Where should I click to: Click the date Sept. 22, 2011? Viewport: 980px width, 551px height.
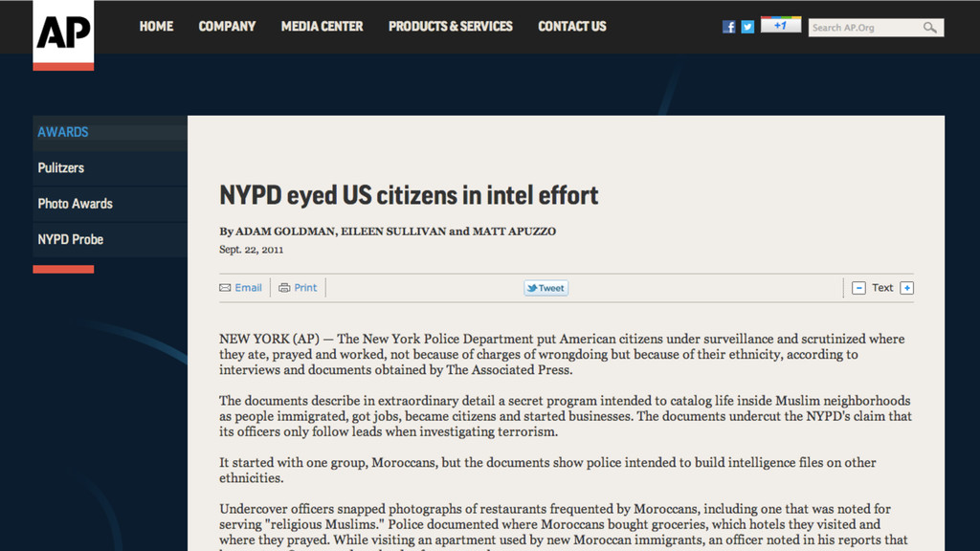[252, 250]
